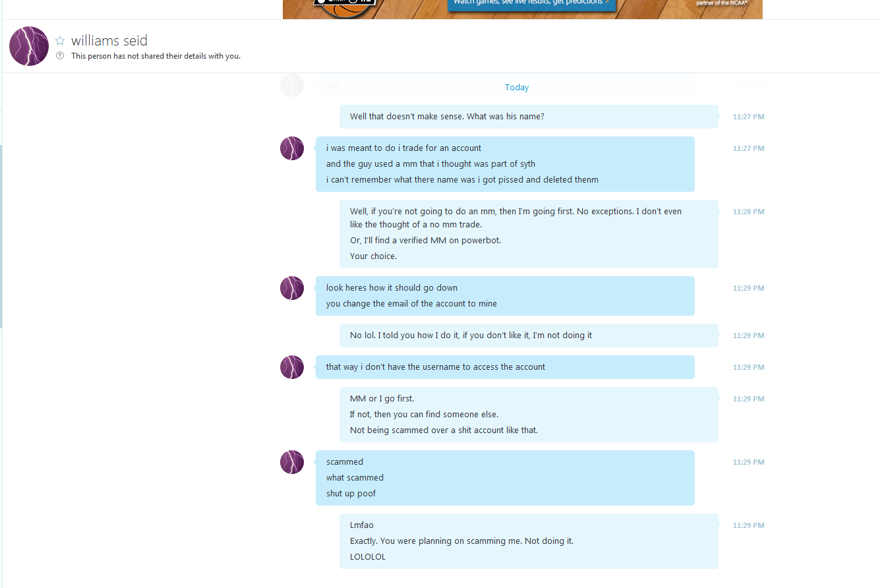
Task: Open avatar beside the "scammed" message
Action: click(x=292, y=462)
